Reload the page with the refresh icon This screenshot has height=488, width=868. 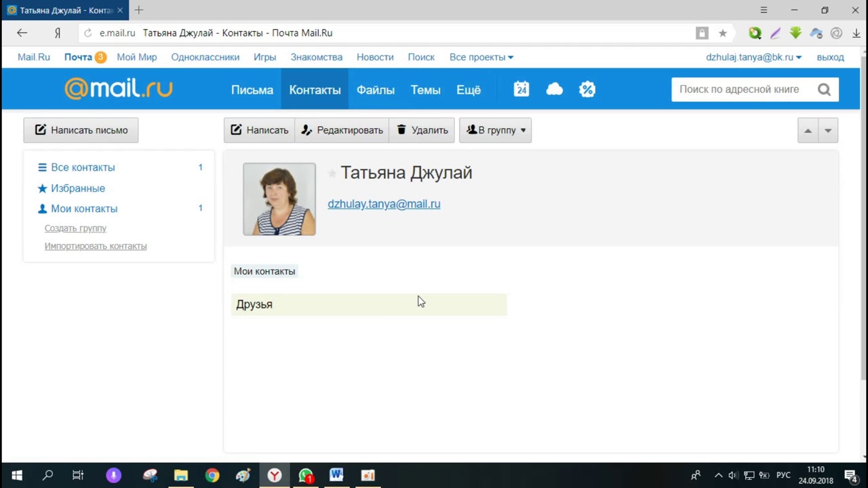[x=87, y=33]
